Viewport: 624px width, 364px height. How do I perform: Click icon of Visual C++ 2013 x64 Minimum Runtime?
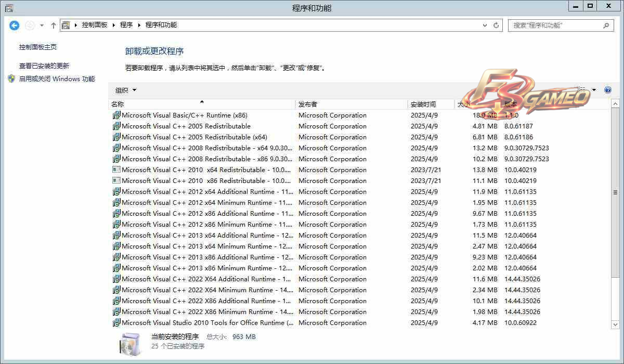click(x=116, y=246)
